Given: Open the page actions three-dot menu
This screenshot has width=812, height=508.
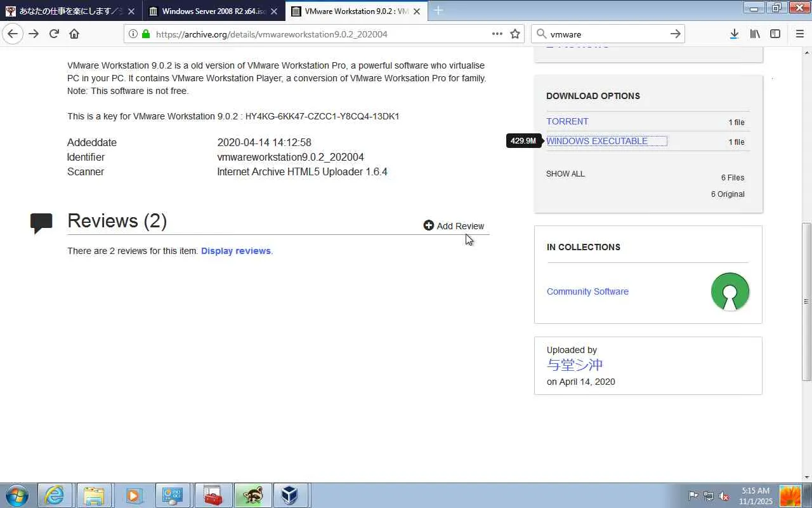Looking at the screenshot, I should point(497,34).
